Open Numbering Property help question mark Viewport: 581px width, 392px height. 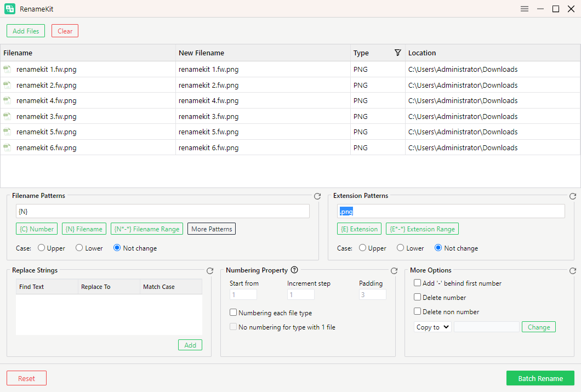click(294, 270)
